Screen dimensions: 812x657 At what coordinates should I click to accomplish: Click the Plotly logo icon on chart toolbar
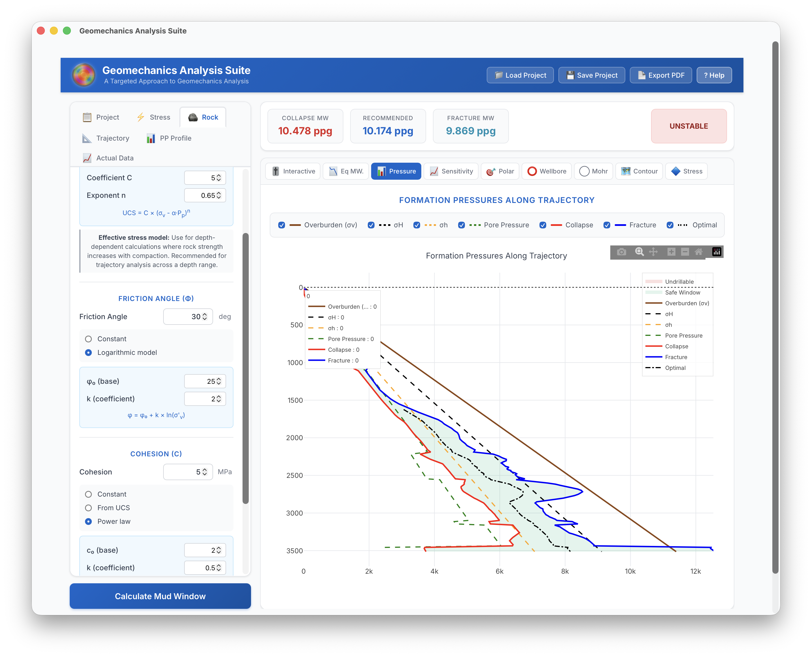[x=716, y=252]
